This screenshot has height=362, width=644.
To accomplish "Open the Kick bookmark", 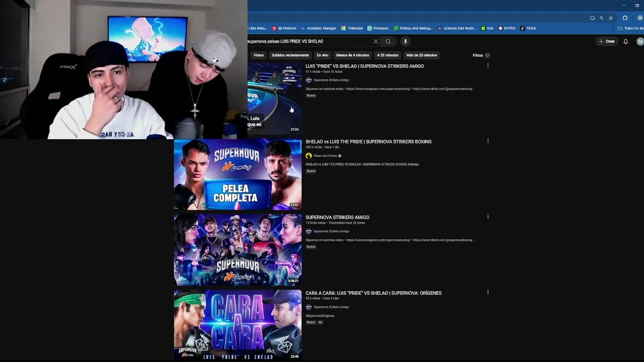I will coord(487,28).
